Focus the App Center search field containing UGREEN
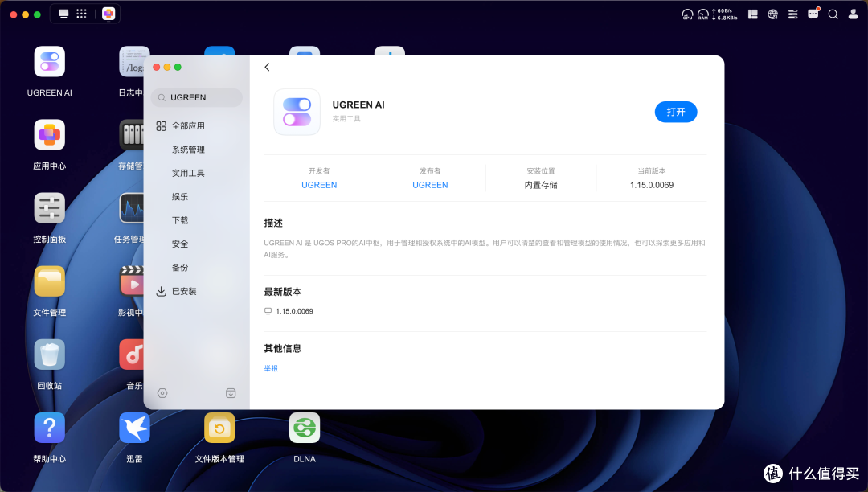 pyautogui.click(x=197, y=97)
